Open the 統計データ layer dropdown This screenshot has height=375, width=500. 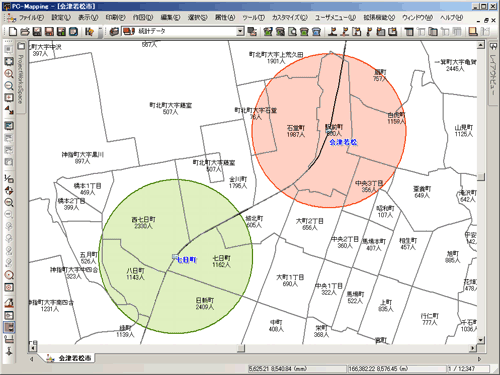pos(240,32)
